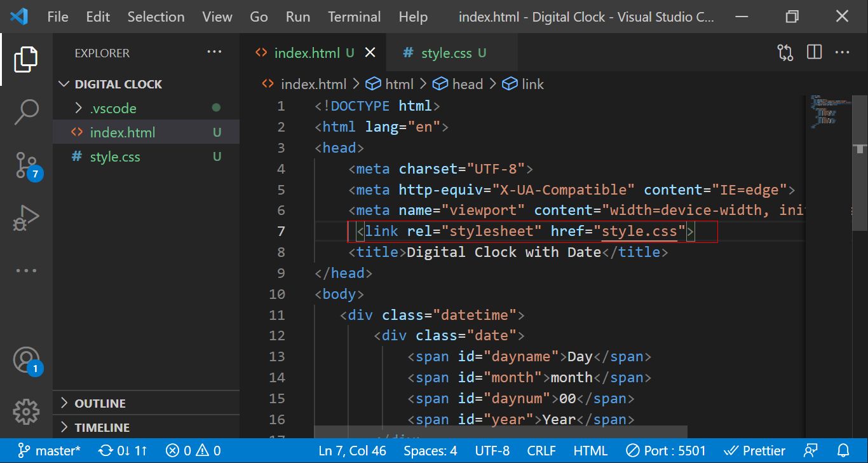Click the "datetime" class value
Viewport: 868px width, 463px height.
[475, 315]
